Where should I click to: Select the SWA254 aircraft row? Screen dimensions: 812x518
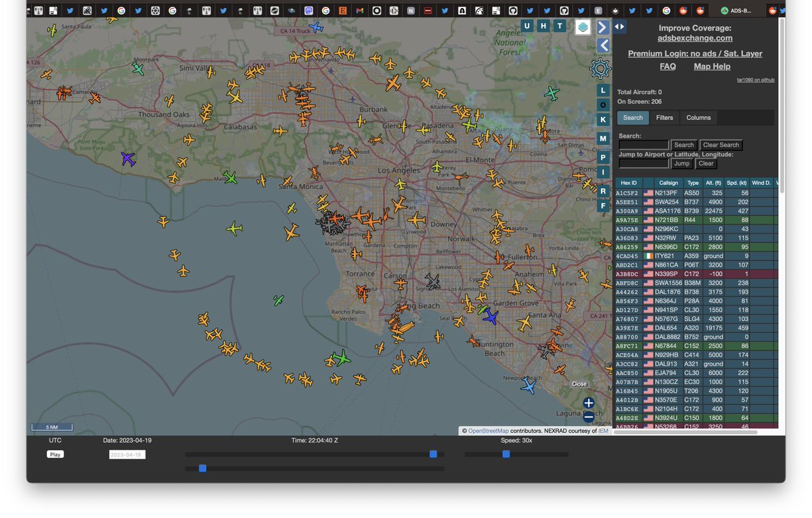(696, 202)
